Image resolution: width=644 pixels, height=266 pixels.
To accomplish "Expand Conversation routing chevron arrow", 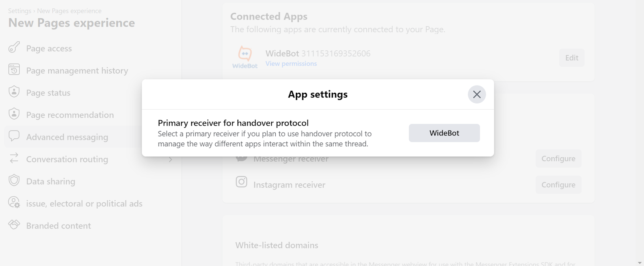I will (x=171, y=160).
